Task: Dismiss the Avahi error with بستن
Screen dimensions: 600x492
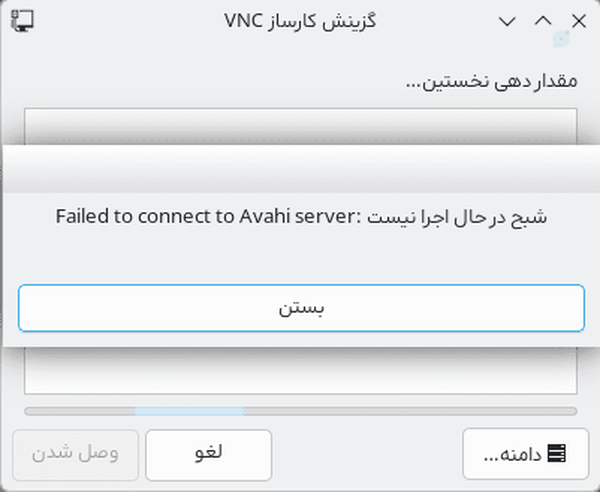Action: [301, 308]
